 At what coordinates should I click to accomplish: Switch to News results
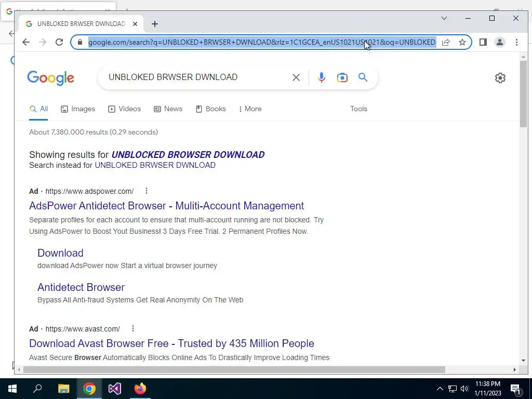tap(168, 109)
